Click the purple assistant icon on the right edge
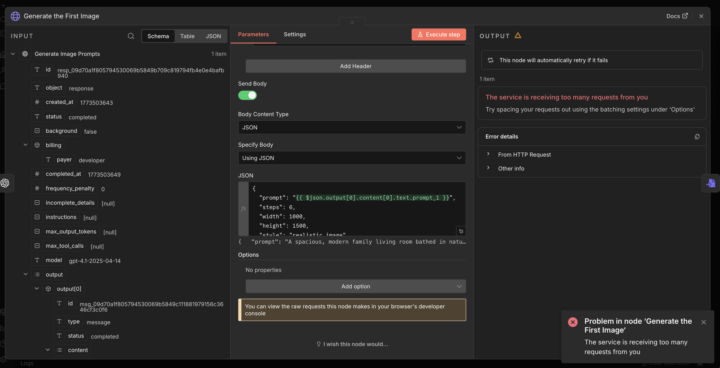Image resolution: width=720 pixels, height=368 pixels. click(711, 183)
